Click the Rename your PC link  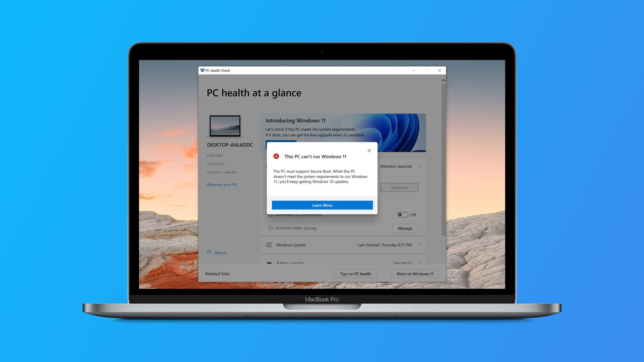222,184
